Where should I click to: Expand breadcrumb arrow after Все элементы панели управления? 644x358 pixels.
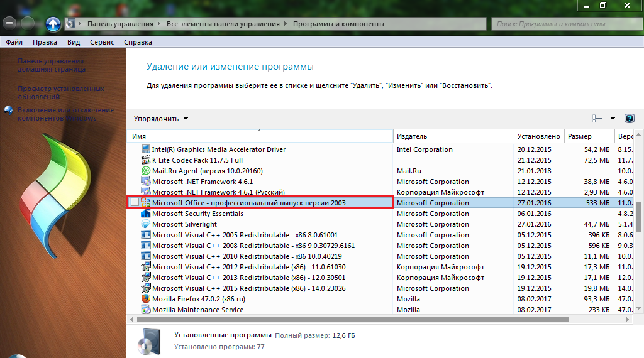pyautogui.click(x=286, y=24)
